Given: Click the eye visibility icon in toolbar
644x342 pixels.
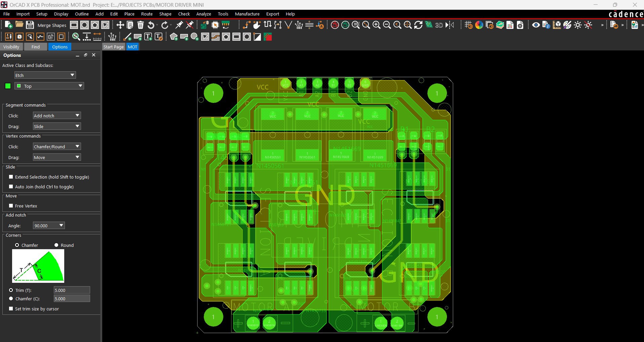Looking at the screenshot, I should (536, 25).
